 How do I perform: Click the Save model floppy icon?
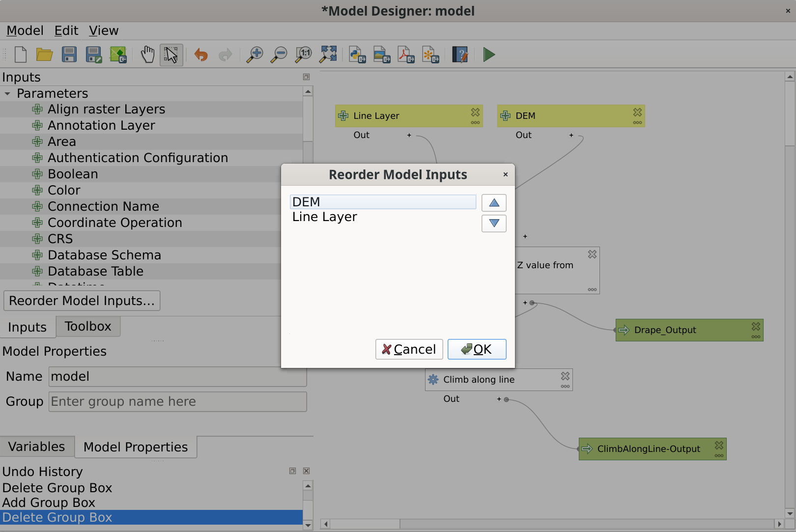click(69, 55)
